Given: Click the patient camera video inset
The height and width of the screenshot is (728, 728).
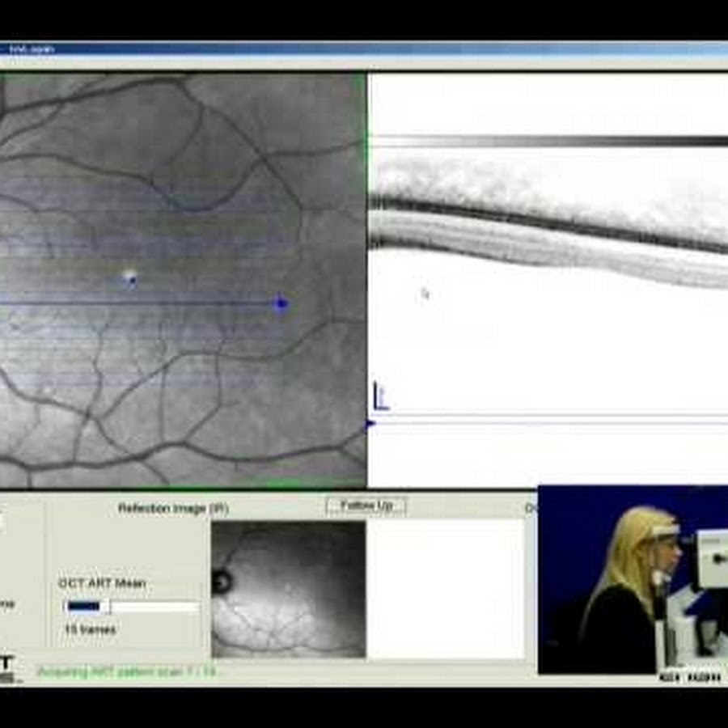Looking at the screenshot, I should tap(633, 579).
